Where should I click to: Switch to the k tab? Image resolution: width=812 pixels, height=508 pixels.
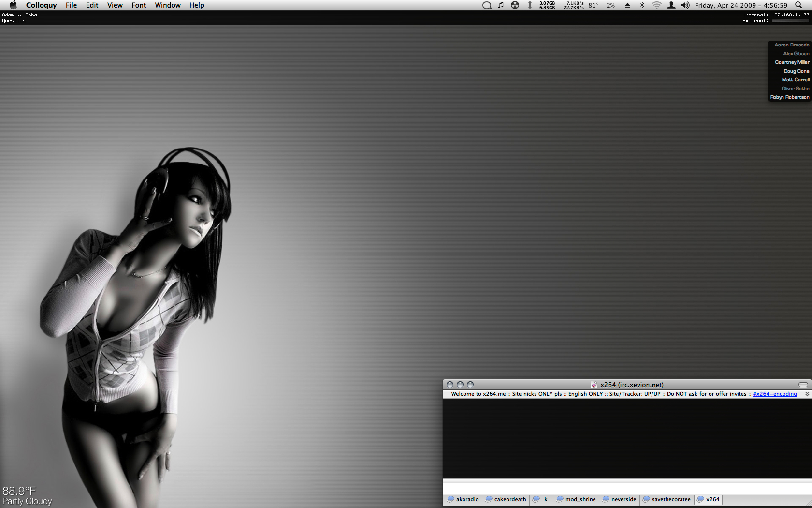tap(541, 499)
